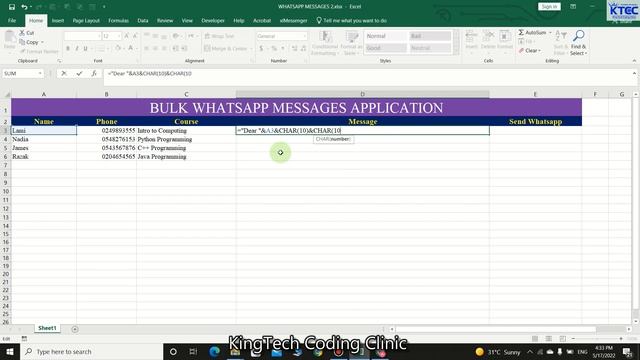Image resolution: width=640 pixels, height=360 pixels.
Task: Cut the selection in Clipboard group
Action: pyautogui.click(x=27, y=33)
